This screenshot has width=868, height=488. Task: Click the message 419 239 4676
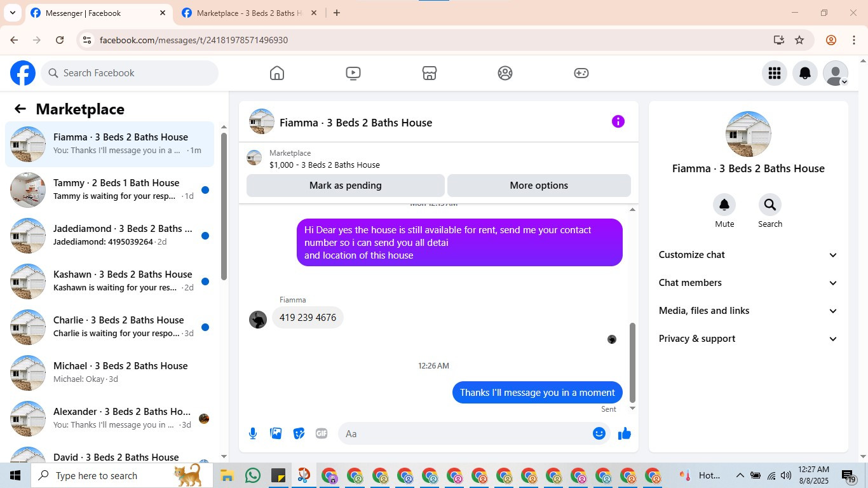[308, 318]
